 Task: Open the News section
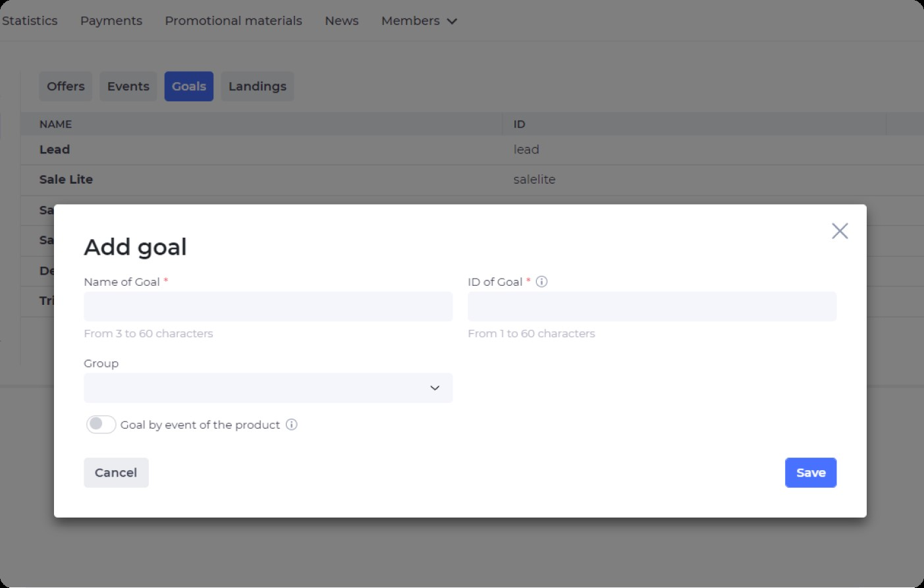click(x=342, y=21)
